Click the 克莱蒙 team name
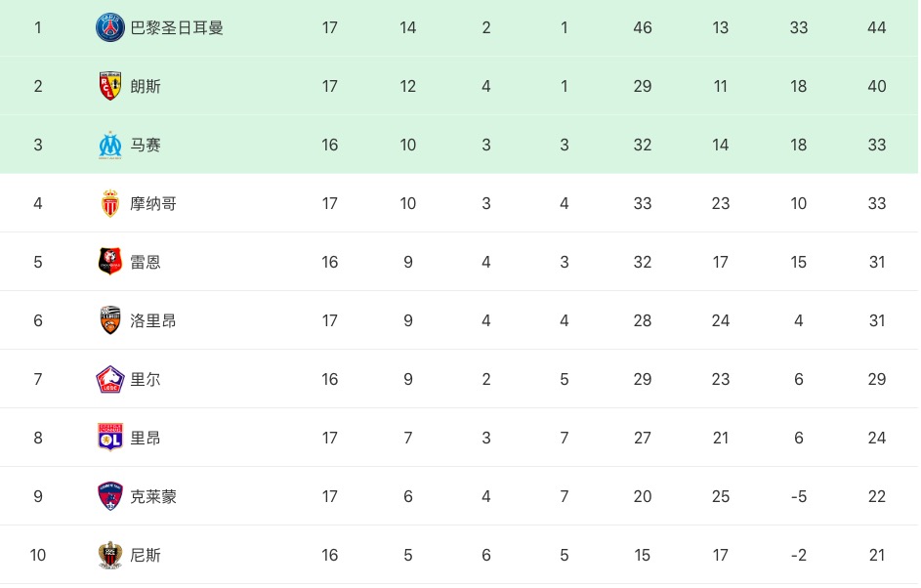 tap(153, 496)
